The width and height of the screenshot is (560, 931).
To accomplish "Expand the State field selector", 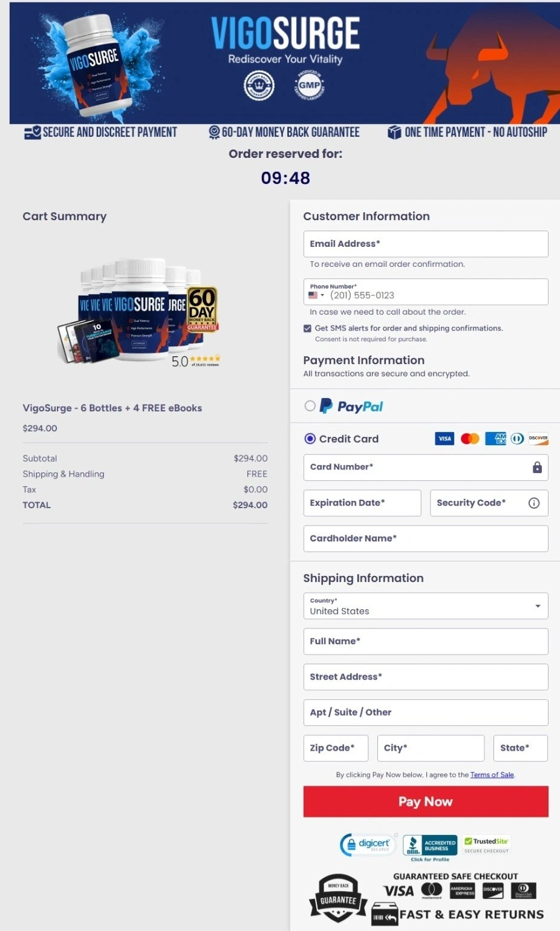I will tap(520, 748).
